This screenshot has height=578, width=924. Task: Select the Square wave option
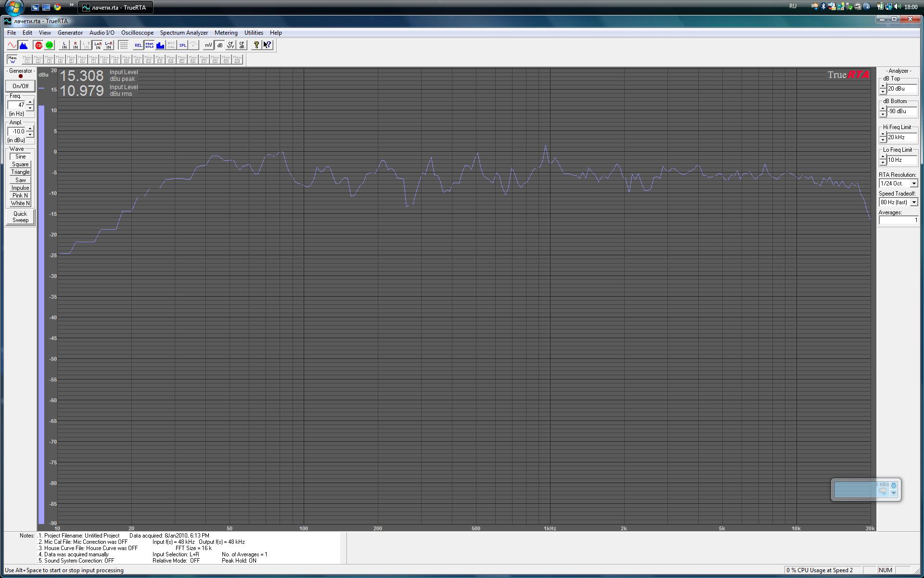tap(20, 164)
